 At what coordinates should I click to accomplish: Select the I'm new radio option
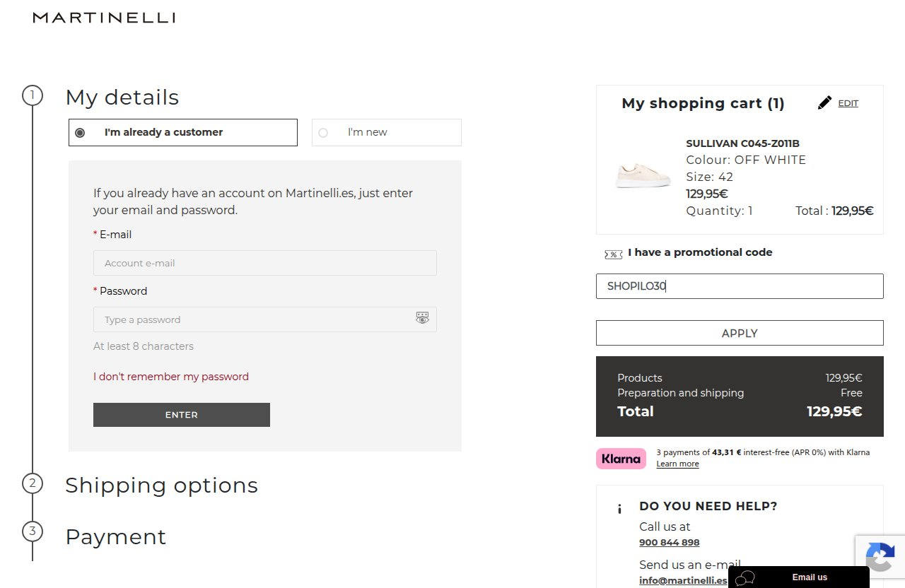[x=323, y=133]
